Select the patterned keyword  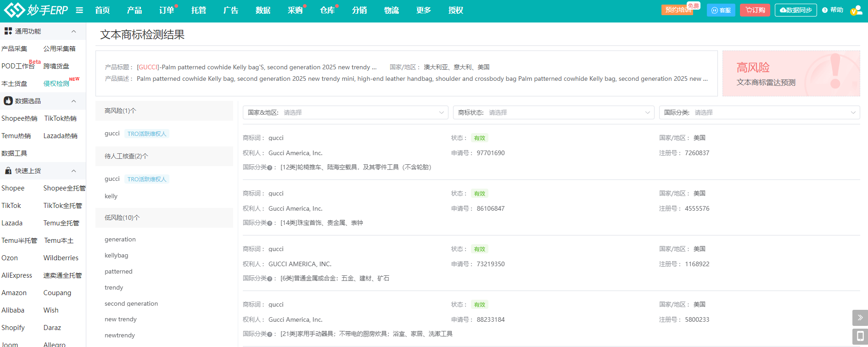point(118,272)
